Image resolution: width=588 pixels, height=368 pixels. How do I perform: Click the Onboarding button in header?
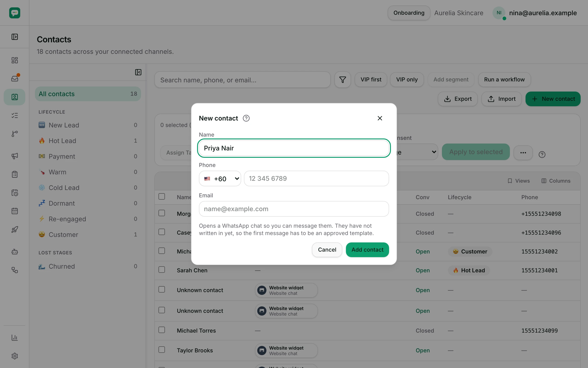click(409, 13)
